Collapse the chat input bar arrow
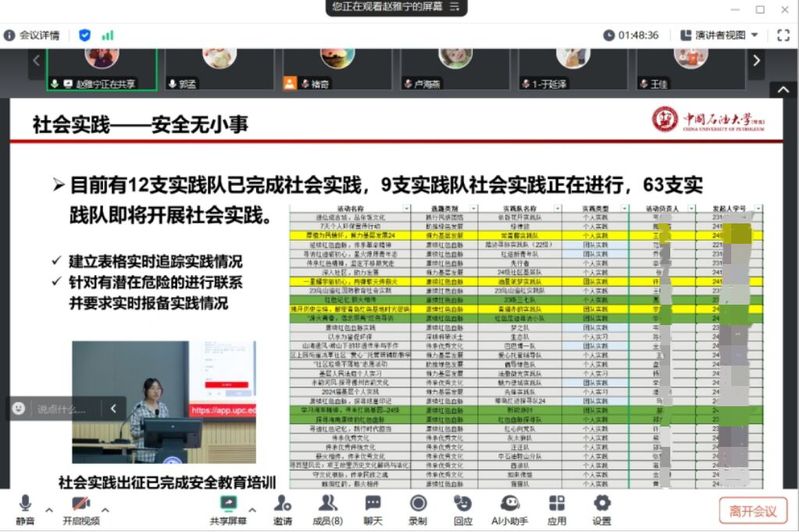Screen dimensions: 799x532 tap(112, 409)
